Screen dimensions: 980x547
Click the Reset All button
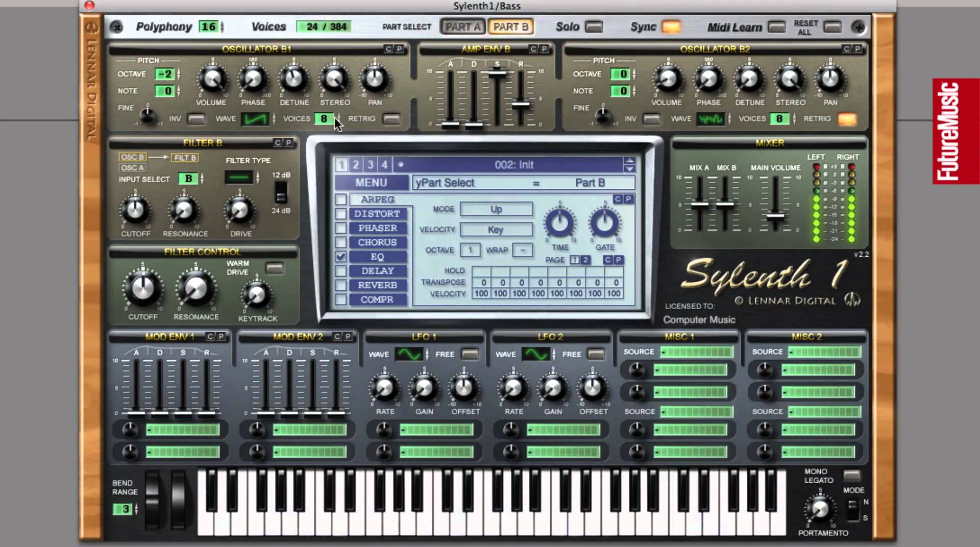[x=832, y=27]
